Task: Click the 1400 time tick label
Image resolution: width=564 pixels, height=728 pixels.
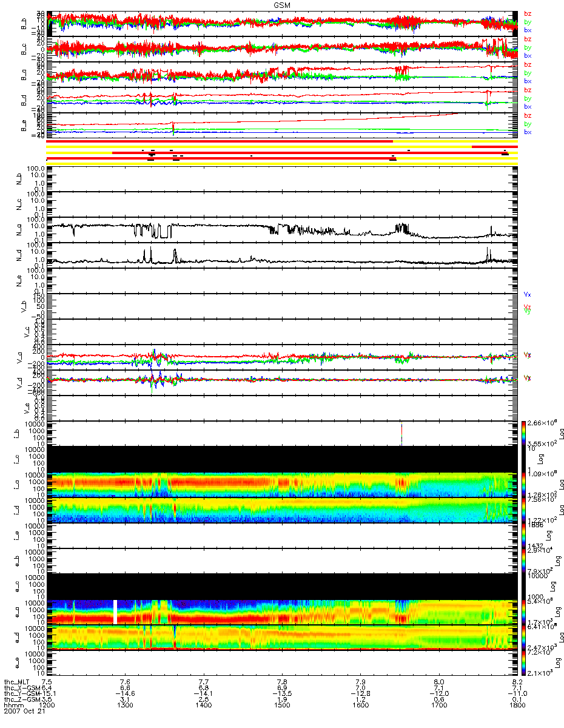Action: coord(203,706)
